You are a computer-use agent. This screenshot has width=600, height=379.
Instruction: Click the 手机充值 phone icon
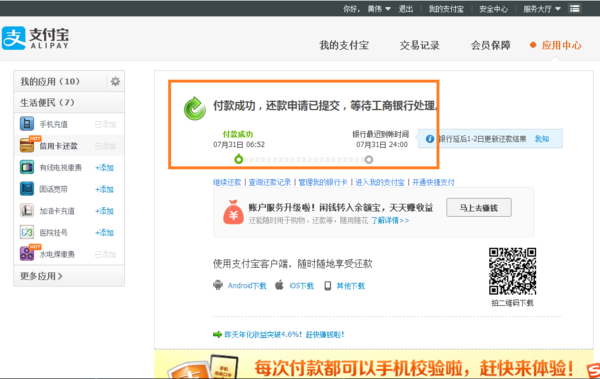coord(27,124)
